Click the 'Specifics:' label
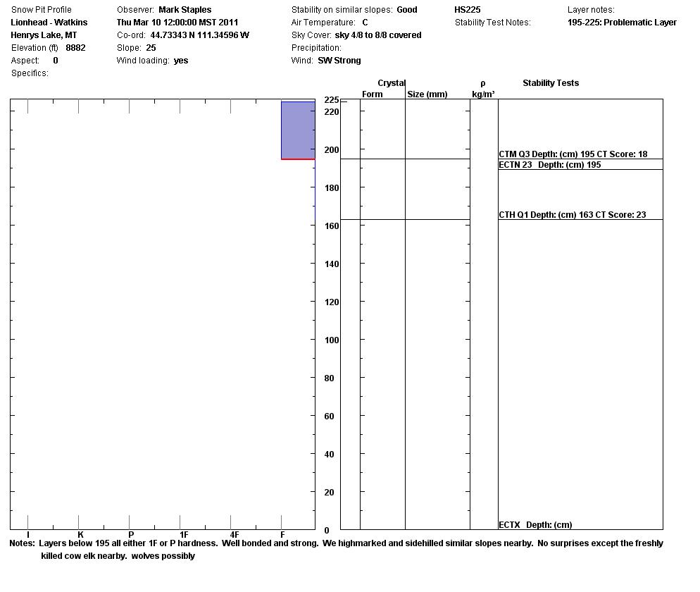 pos(30,73)
